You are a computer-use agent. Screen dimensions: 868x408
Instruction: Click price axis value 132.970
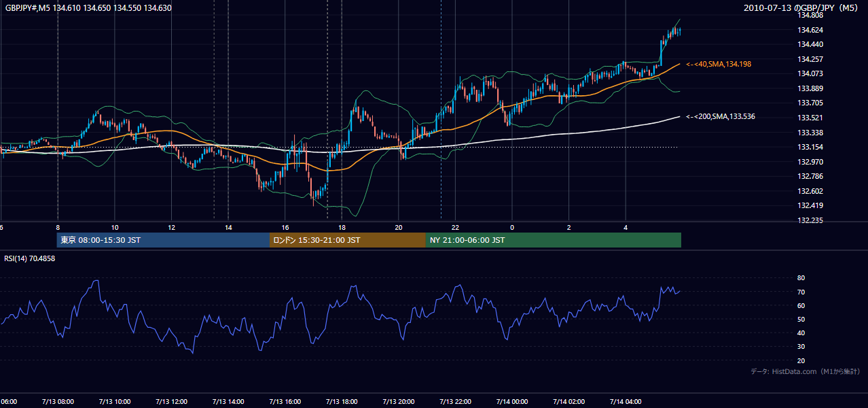coord(811,162)
